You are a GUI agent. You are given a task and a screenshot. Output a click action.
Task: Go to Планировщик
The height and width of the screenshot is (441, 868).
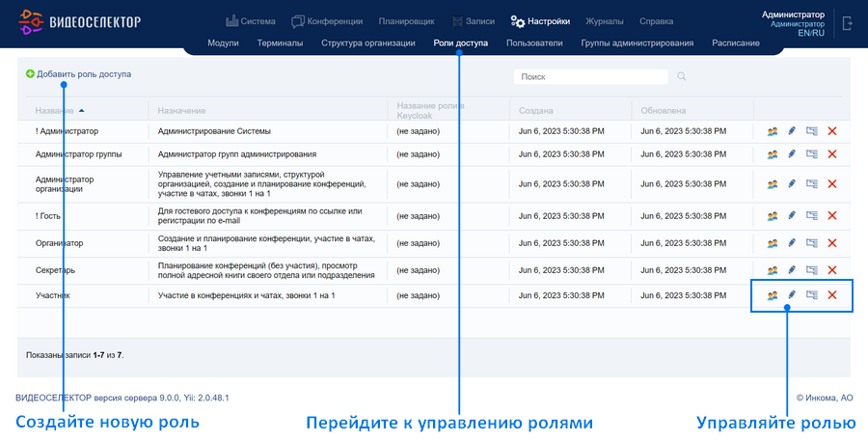[x=406, y=21]
